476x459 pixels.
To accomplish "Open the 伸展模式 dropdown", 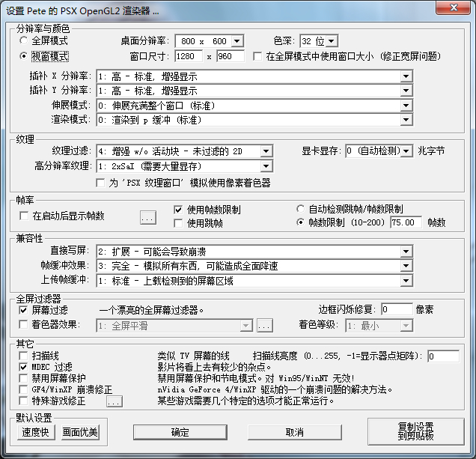I will click(254, 106).
